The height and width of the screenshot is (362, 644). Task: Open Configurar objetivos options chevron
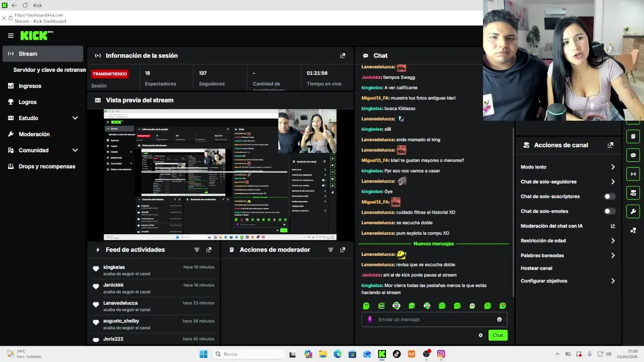613,281
